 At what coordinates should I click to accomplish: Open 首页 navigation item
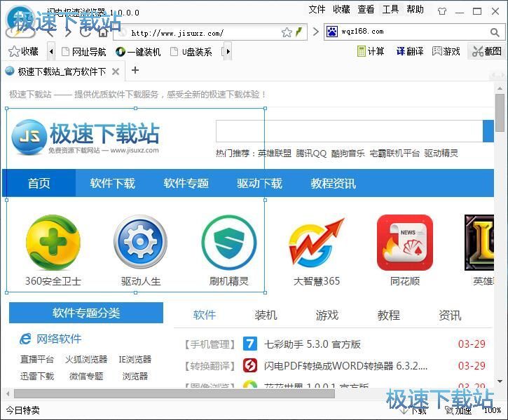click(39, 183)
